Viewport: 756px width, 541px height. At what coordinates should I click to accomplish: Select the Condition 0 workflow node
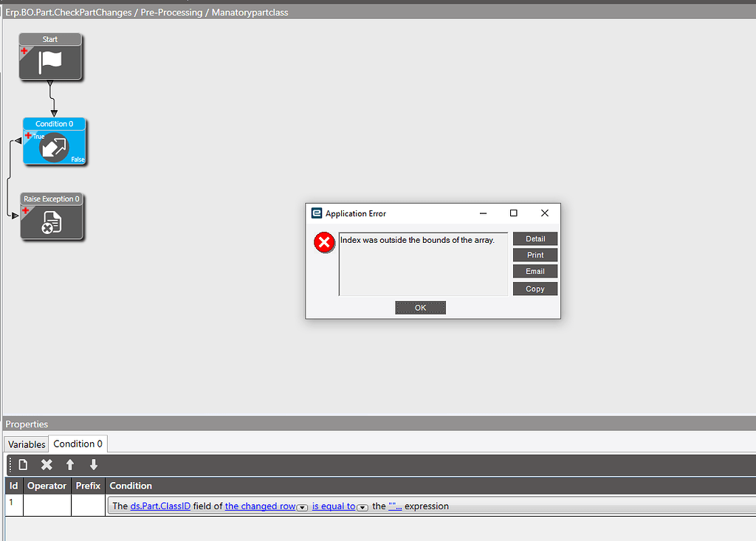(x=54, y=145)
